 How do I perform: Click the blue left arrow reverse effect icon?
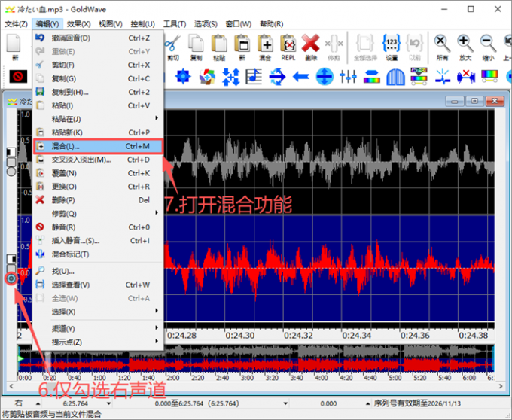[x=301, y=77]
